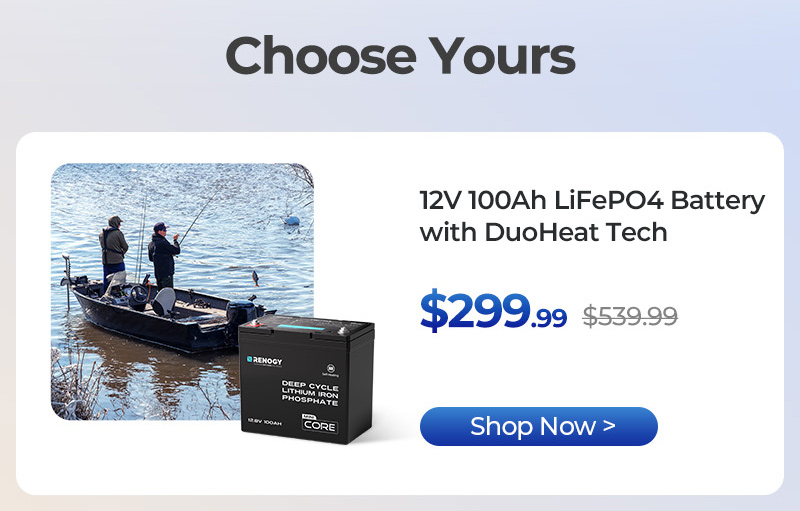This screenshot has width=800, height=511.
Task: Click the Choose Yours heading
Action: tap(401, 56)
